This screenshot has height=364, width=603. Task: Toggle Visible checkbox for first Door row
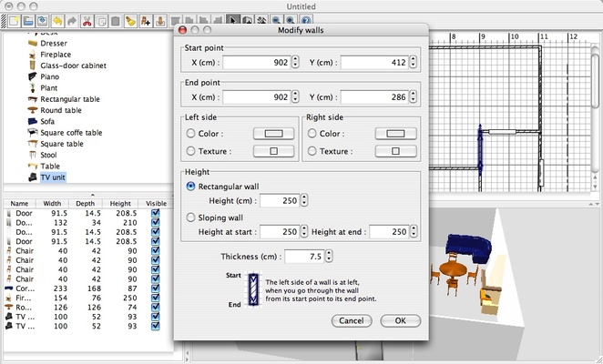(x=154, y=213)
